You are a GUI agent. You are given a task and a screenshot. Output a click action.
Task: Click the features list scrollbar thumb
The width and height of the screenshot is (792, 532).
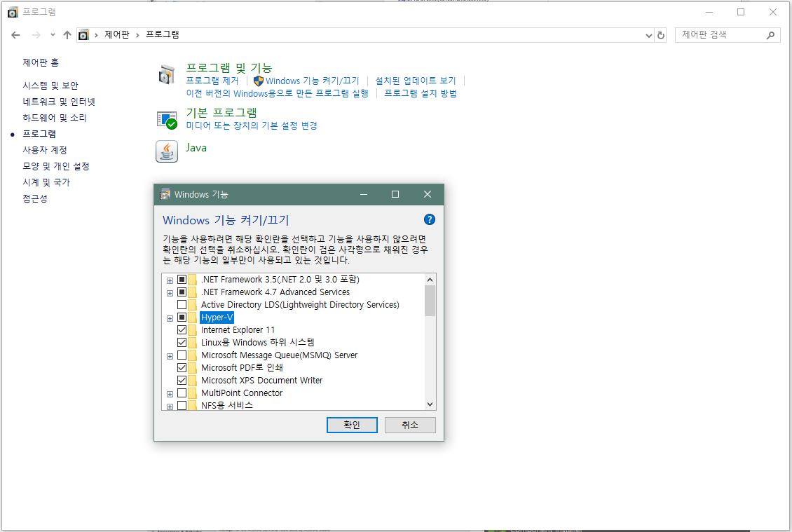(430, 301)
